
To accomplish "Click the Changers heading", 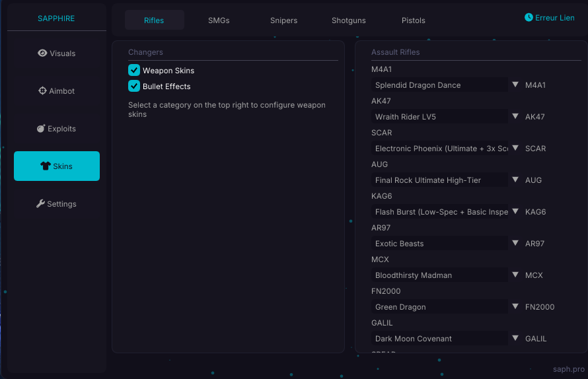I will (145, 52).
